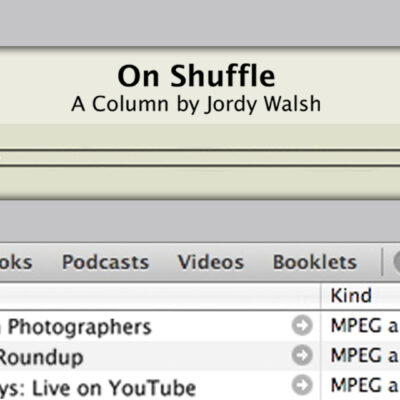Select the partially visible Books tab

point(16,262)
